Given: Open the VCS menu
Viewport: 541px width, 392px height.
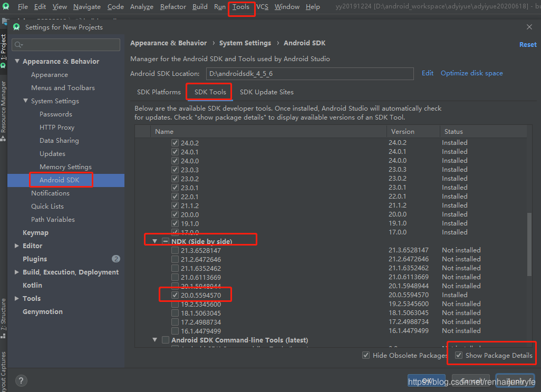Looking at the screenshot, I should 262,6.
